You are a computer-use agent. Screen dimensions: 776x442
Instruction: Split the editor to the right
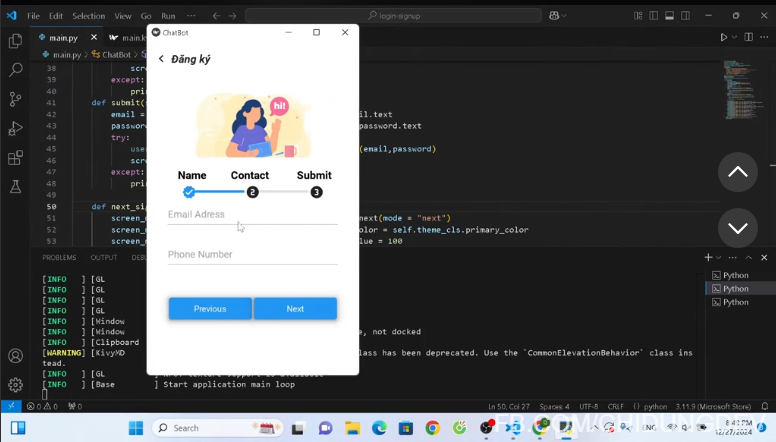tap(749, 37)
